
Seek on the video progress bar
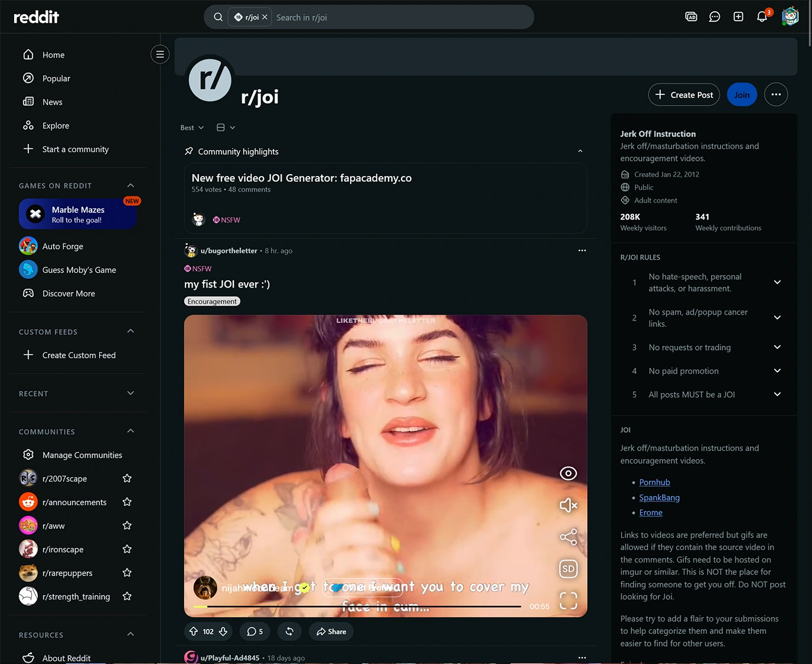357,606
